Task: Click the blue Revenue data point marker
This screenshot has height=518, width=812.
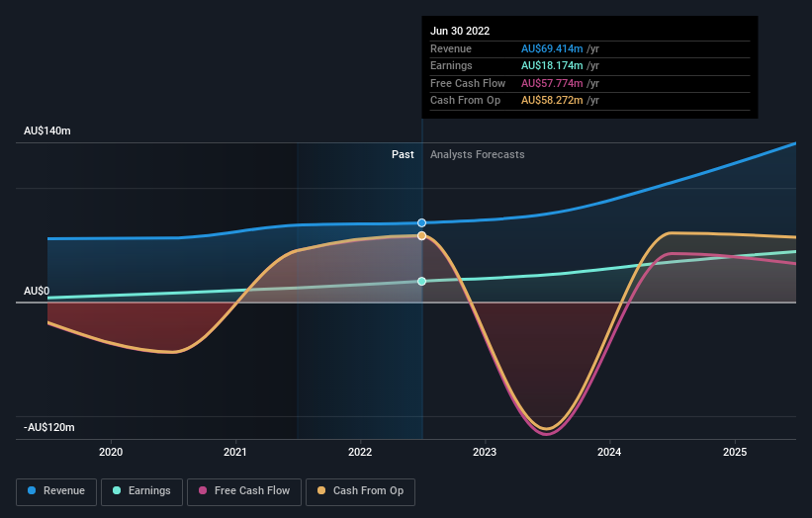Action: click(422, 223)
